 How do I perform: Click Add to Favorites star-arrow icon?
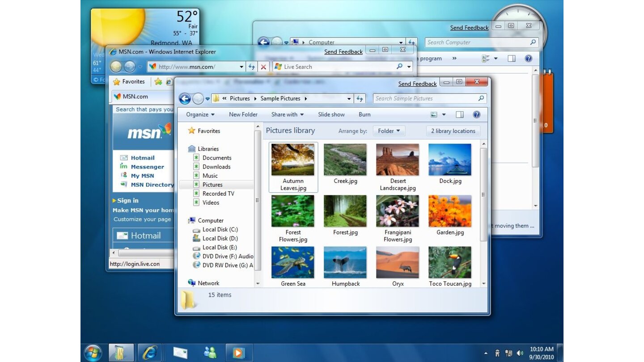click(x=158, y=82)
